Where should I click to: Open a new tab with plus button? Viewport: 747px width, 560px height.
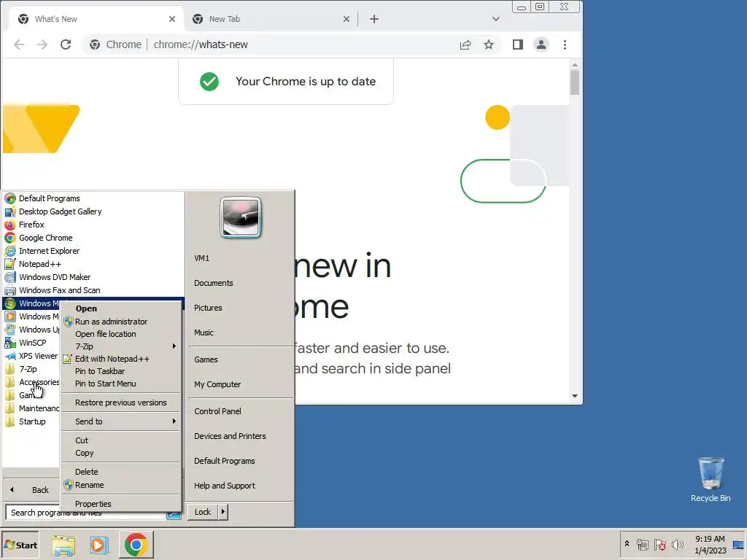(x=374, y=19)
